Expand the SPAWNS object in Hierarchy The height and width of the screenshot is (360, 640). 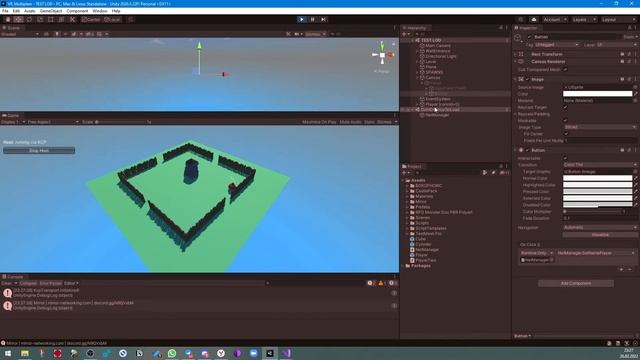tap(417, 72)
